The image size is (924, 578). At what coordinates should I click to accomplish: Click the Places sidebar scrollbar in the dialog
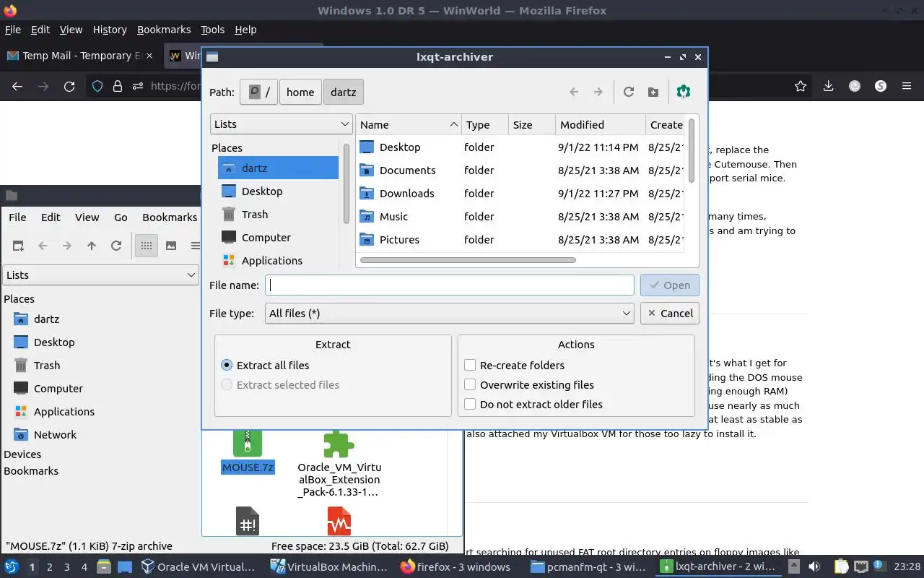point(346,184)
